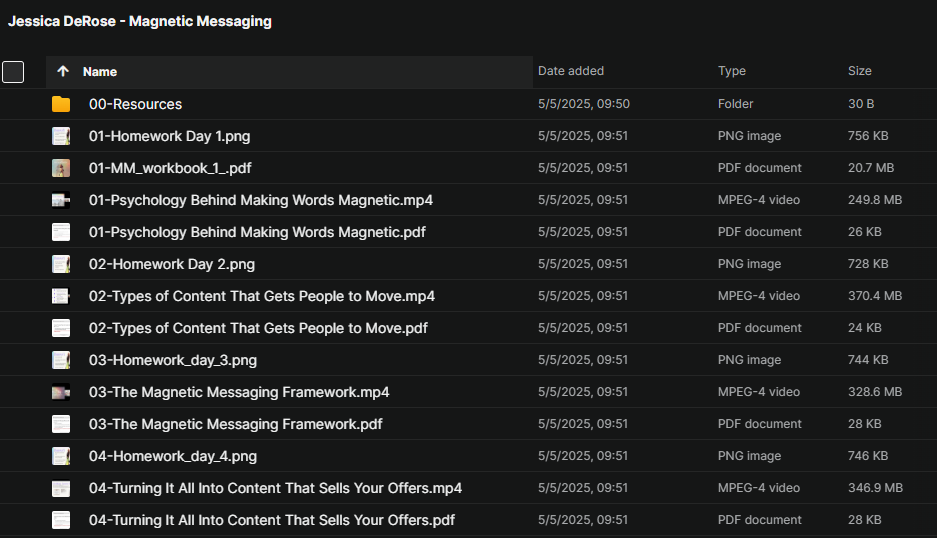
Task: Click the 328.6 MB size value
Action: click(875, 392)
